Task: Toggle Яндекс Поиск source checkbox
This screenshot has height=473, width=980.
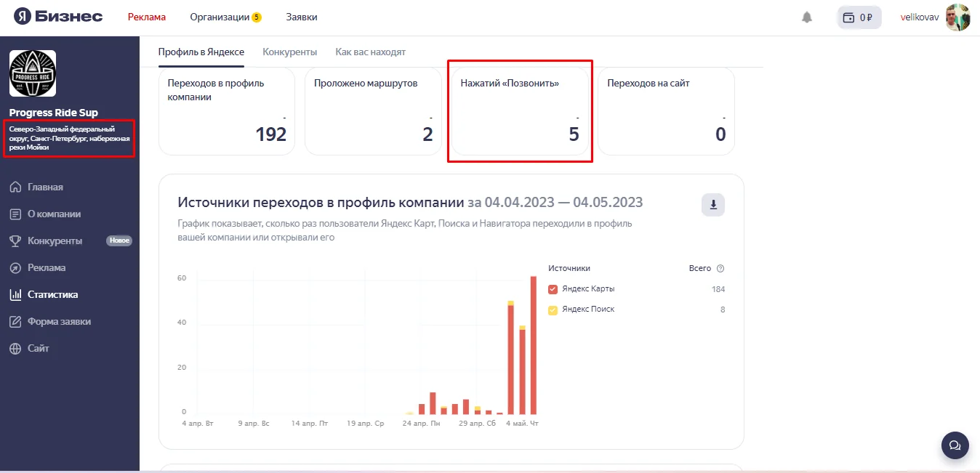Action: click(553, 310)
